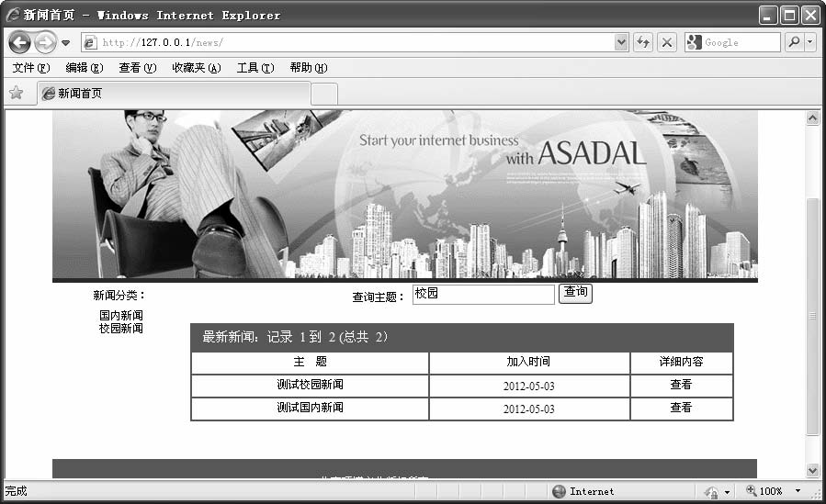Click the 主 题 column header
Screen dimensions: 826x504
pos(310,362)
